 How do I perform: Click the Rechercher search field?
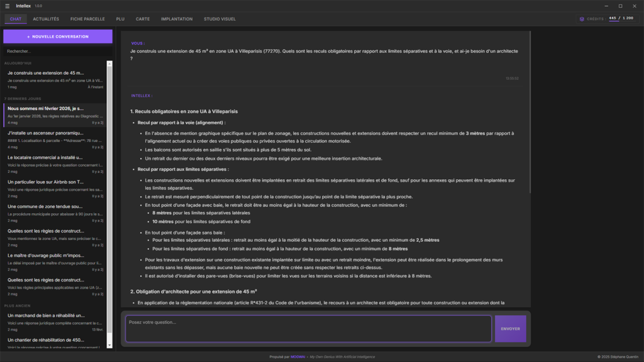coord(58,51)
